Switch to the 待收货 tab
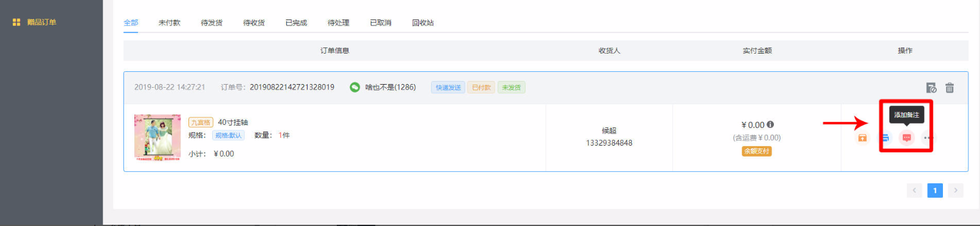 tap(254, 23)
